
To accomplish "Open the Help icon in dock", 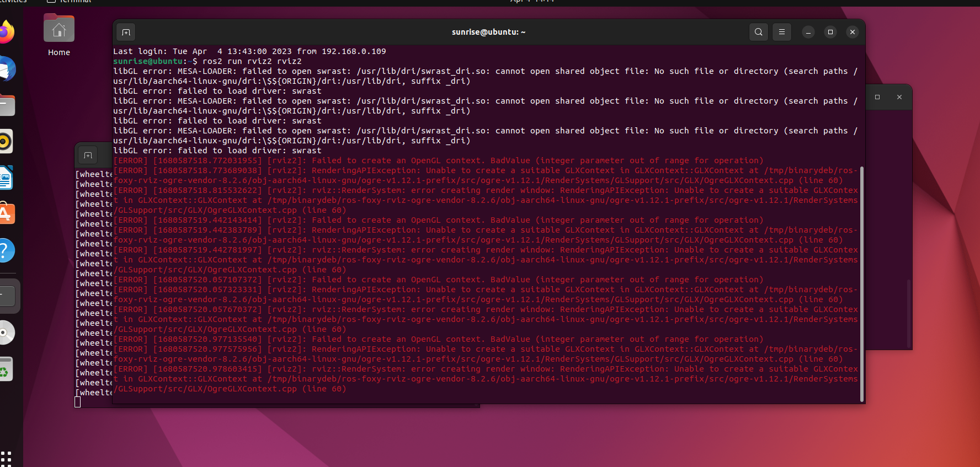I will 6,250.
